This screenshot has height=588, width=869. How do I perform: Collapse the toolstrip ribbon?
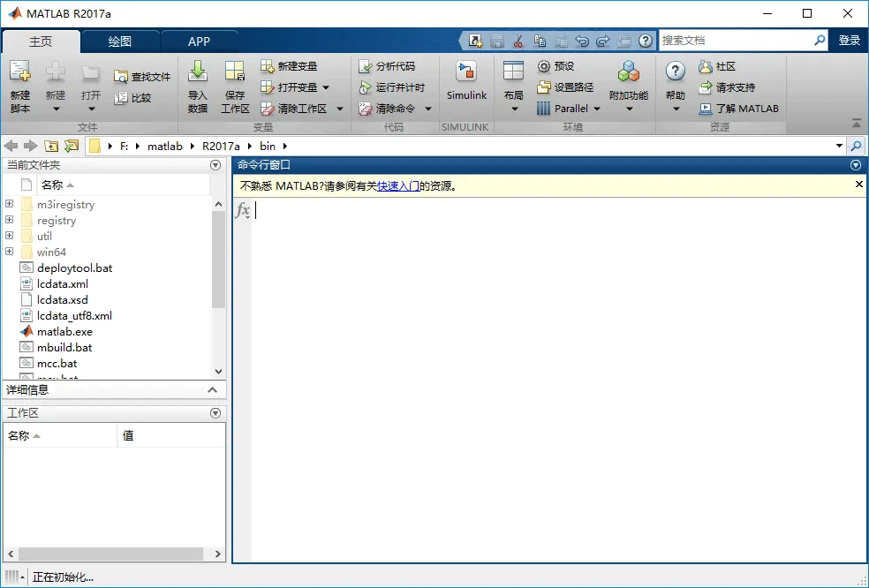857,123
